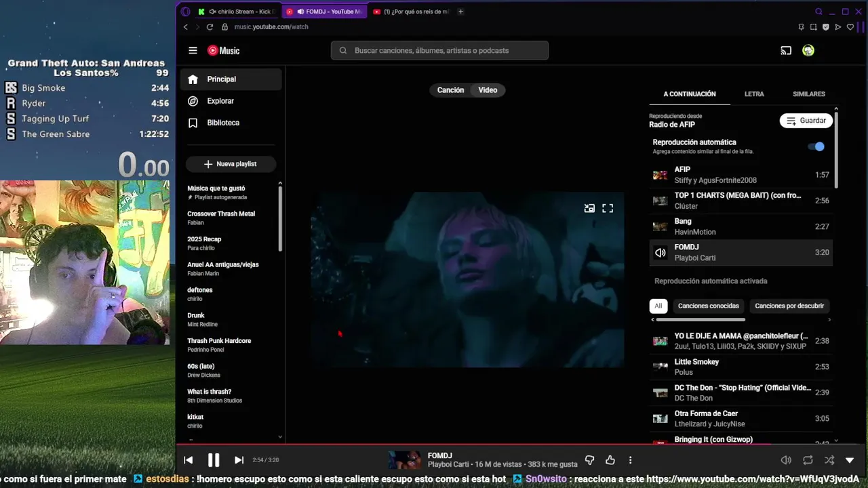This screenshot has width=868, height=488.
Task: Select the All filter chip
Action: [x=658, y=306]
